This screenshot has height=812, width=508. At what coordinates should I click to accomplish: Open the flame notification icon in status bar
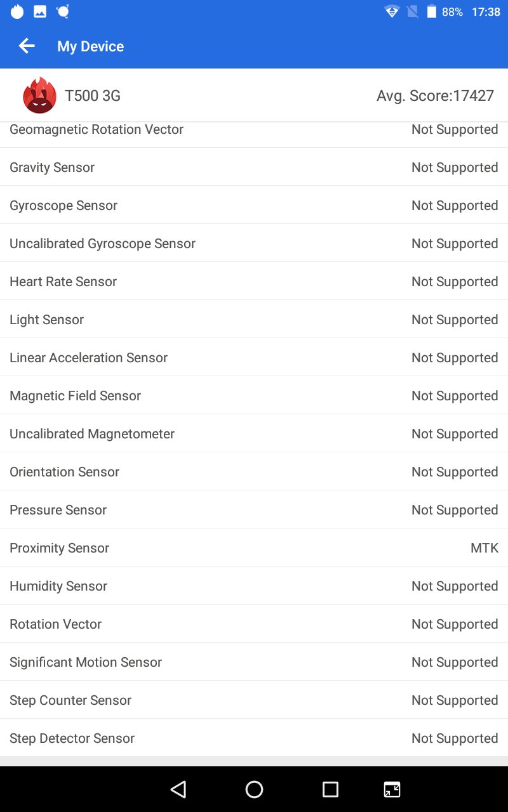17,11
